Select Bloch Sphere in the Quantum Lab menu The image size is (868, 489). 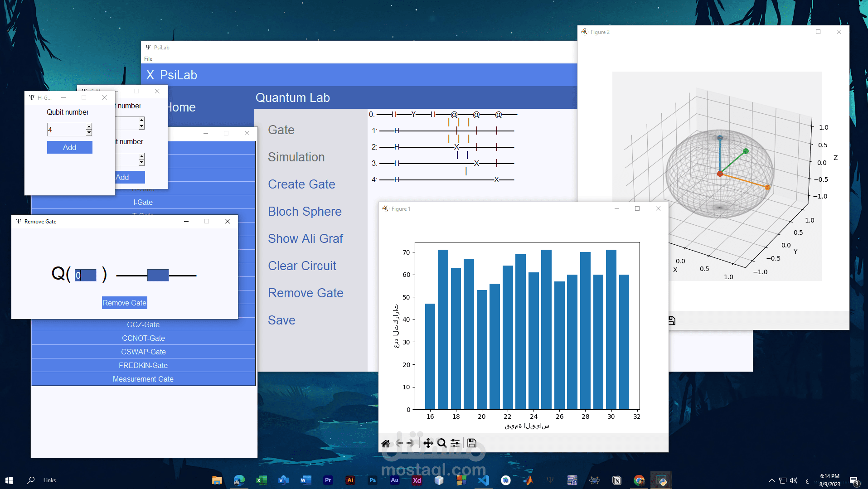305,212
